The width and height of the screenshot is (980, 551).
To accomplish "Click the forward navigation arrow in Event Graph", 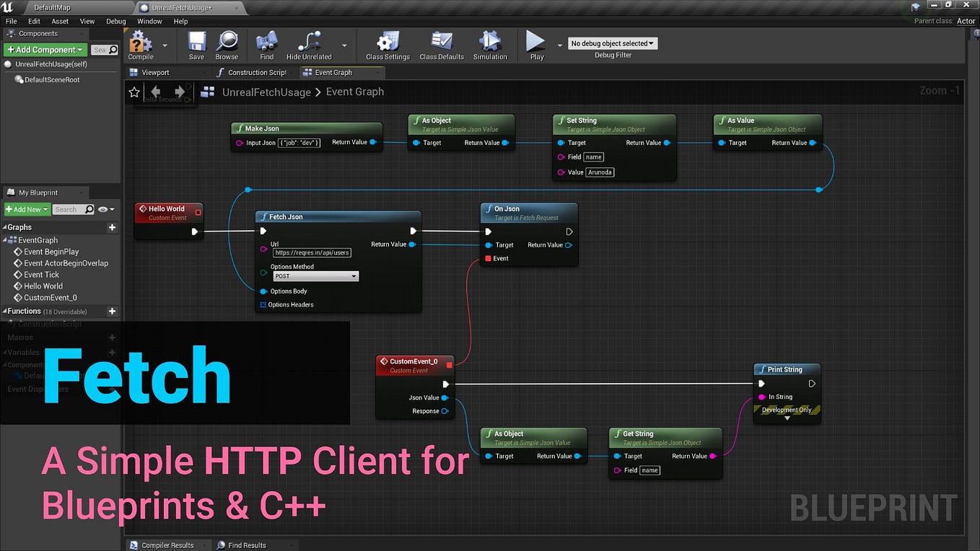I will (x=178, y=92).
